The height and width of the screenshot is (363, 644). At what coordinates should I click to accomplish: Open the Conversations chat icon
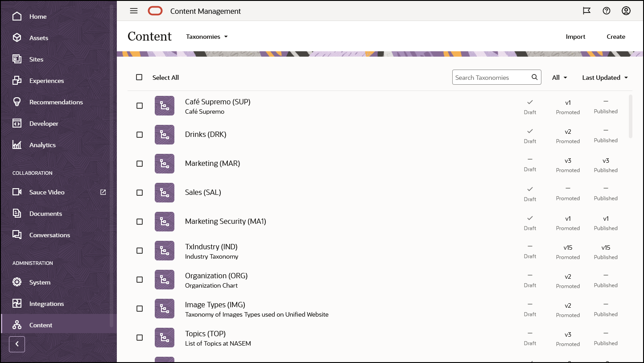coord(17,235)
